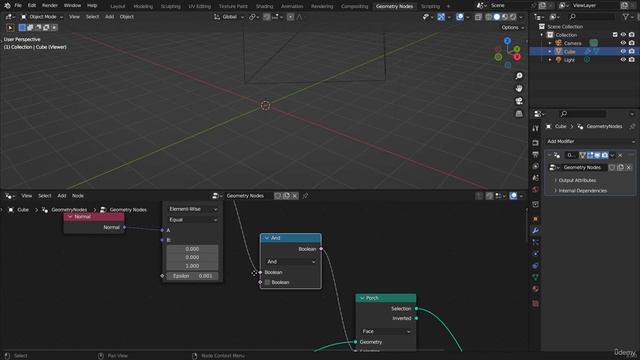Switch to the Shading workspace tab
The image size is (640, 360).
coord(264,6)
